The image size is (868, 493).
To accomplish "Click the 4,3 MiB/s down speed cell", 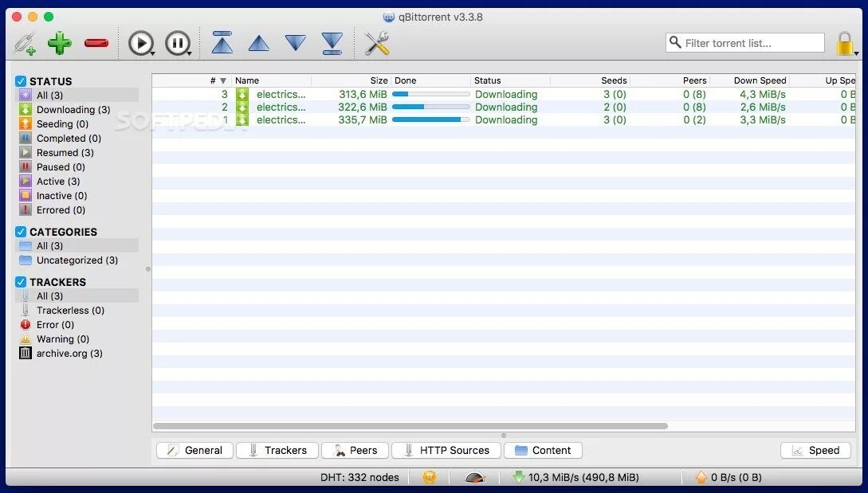I will [x=762, y=95].
